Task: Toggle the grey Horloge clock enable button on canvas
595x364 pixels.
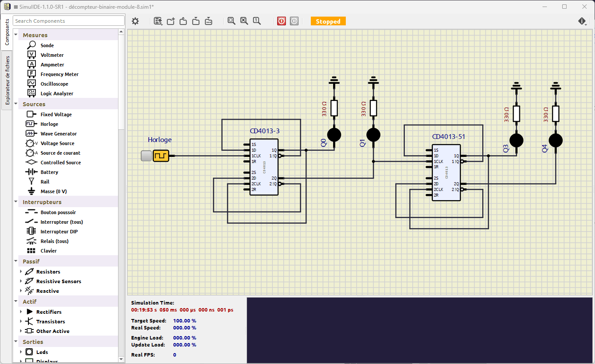Action: pyautogui.click(x=146, y=156)
